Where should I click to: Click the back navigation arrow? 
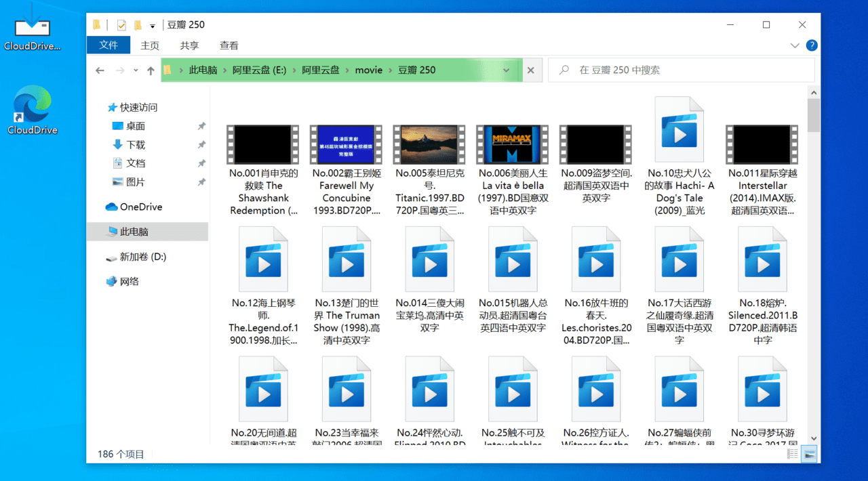pos(100,70)
